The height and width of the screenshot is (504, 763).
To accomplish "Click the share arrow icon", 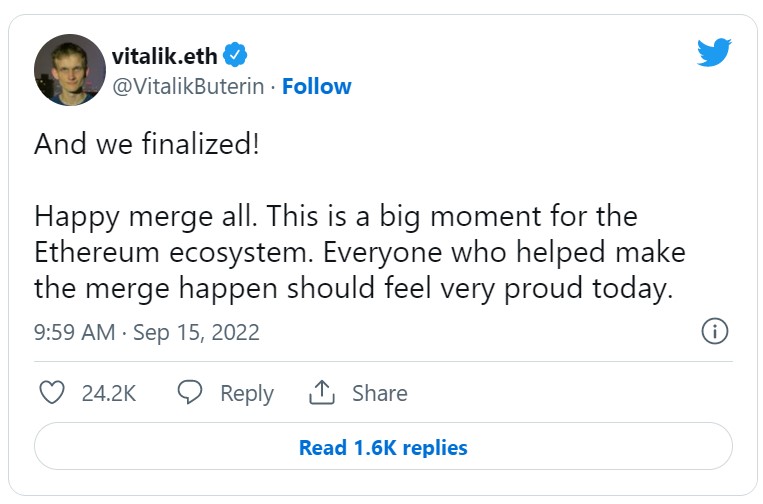I will point(321,393).
